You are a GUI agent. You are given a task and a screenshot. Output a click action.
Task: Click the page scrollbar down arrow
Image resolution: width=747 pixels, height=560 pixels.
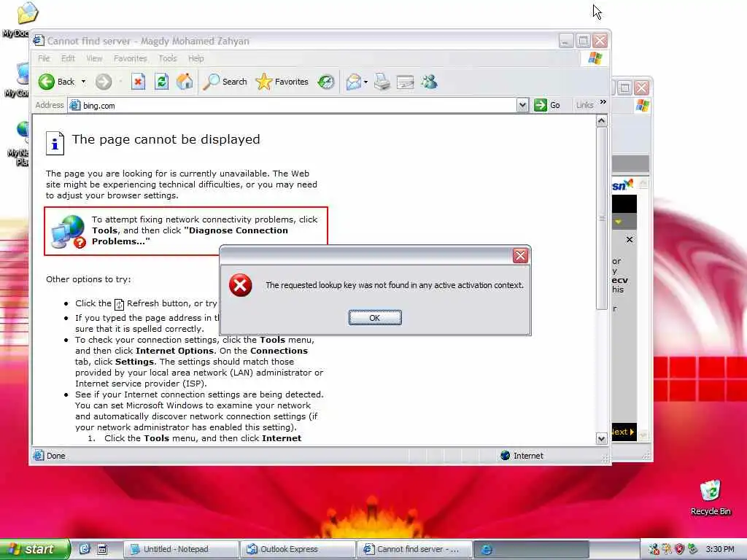tap(601, 438)
